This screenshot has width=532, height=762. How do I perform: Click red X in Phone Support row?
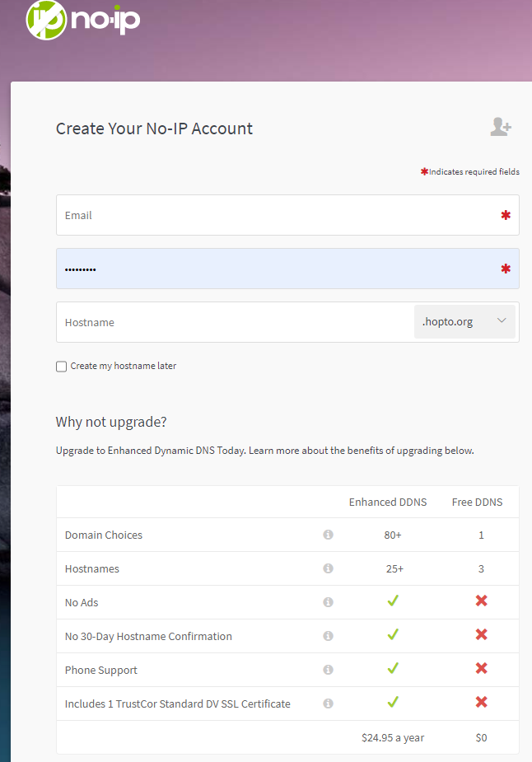tap(482, 669)
